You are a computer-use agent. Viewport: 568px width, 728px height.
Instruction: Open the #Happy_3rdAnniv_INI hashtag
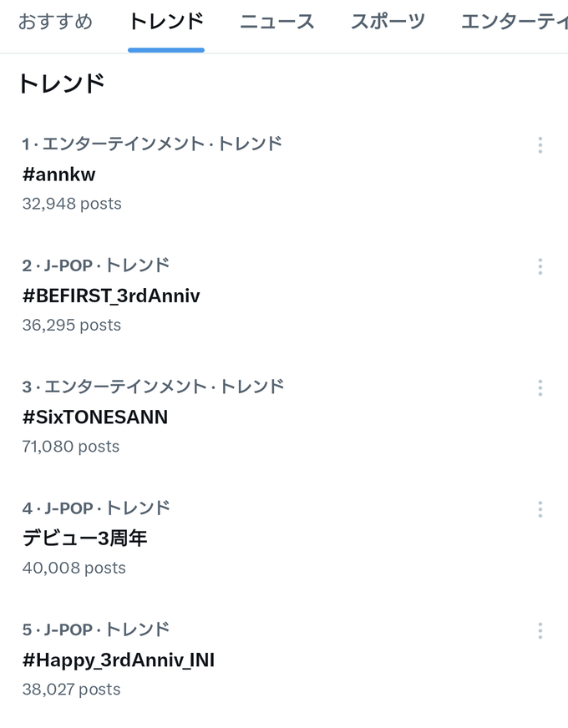pyautogui.click(x=119, y=660)
